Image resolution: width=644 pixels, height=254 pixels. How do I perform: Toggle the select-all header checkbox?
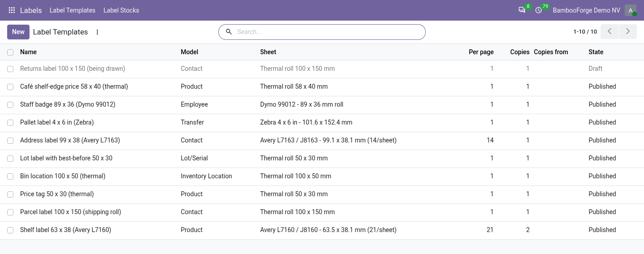pos(10,52)
